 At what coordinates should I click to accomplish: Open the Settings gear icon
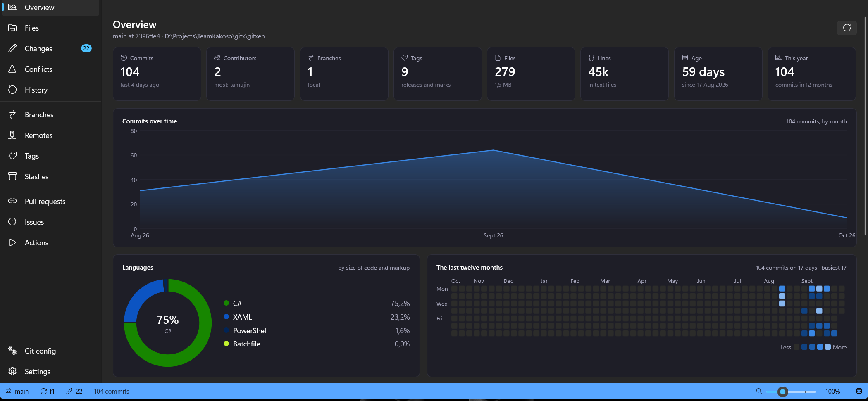tap(12, 372)
